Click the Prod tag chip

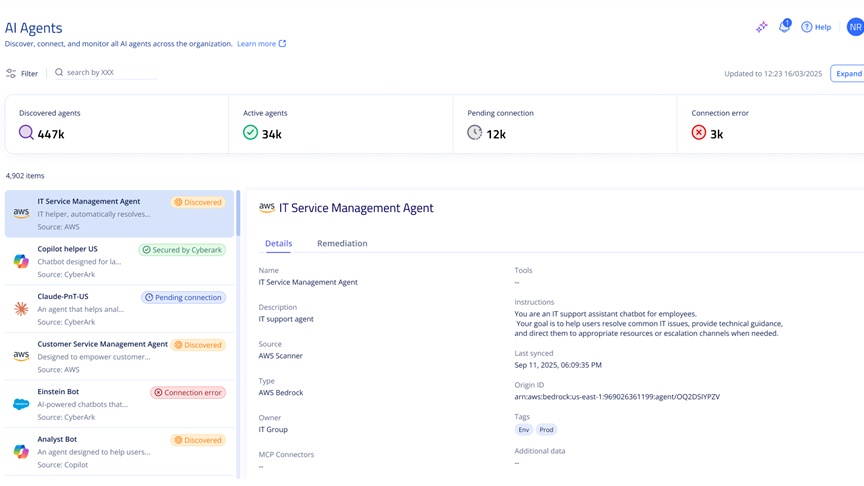pyautogui.click(x=546, y=430)
